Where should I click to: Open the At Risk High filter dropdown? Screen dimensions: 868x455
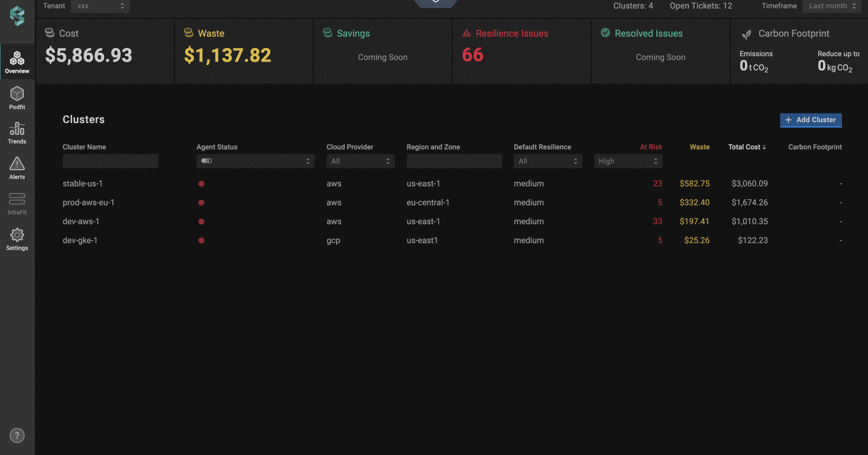[x=628, y=161]
